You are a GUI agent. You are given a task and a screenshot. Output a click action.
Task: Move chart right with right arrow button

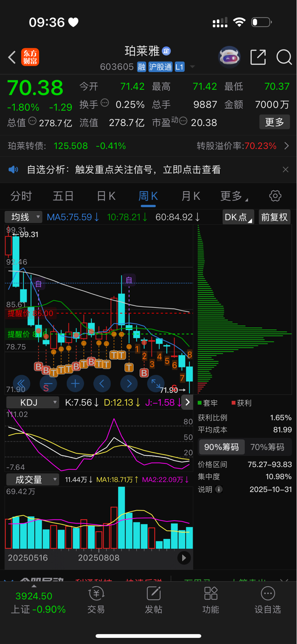(x=129, y=384)
